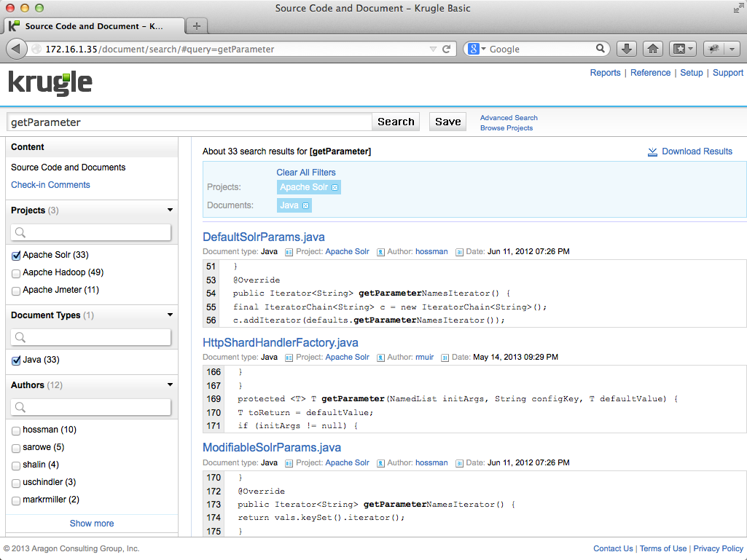
Task: Show more authors in sidebar
Action: [x=92, y=524]
